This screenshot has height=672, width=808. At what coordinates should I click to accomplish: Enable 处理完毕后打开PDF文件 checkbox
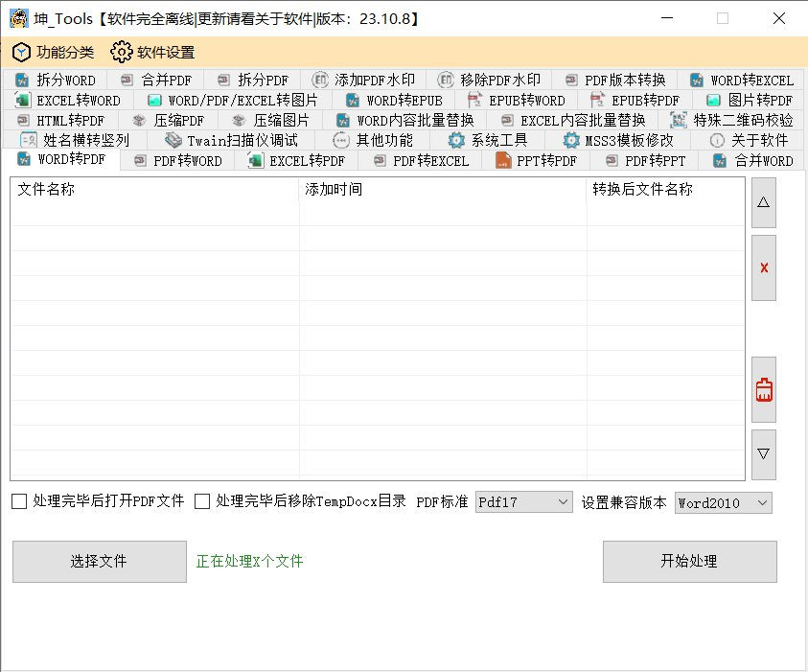19,501
